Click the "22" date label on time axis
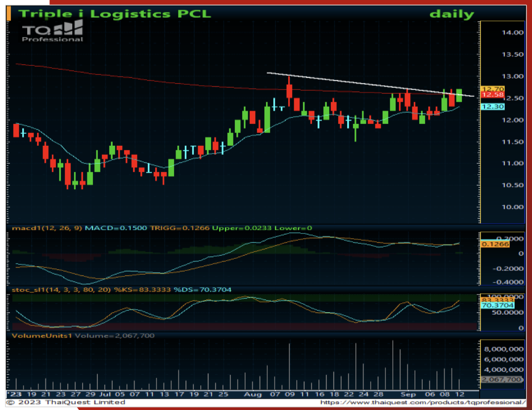 coord(349,394)
